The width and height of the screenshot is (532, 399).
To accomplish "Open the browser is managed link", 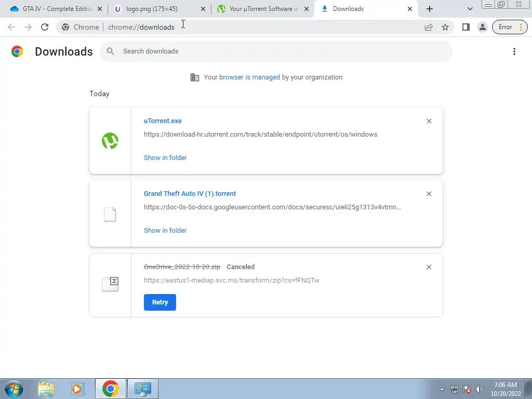I will pyautogui.click(x=249, y=77).
